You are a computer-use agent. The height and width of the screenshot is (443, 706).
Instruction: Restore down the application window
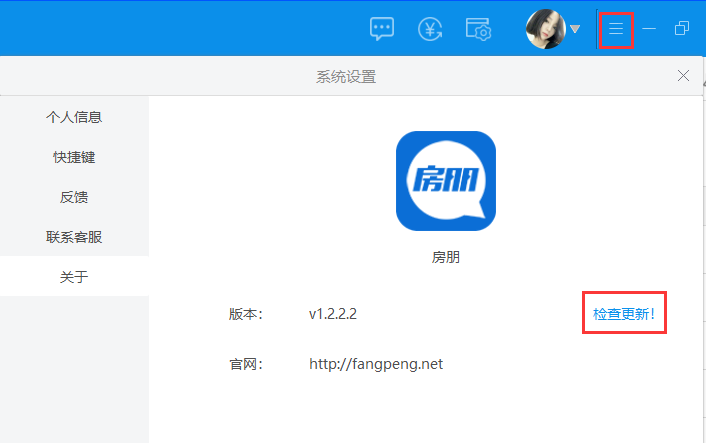point(682,28)
